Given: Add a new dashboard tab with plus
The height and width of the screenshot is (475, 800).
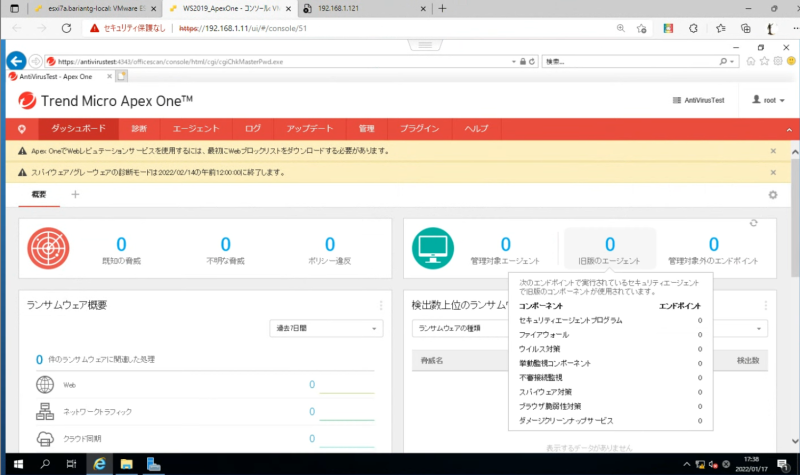Looking at the screenshot, I should [x=75, y=194].
